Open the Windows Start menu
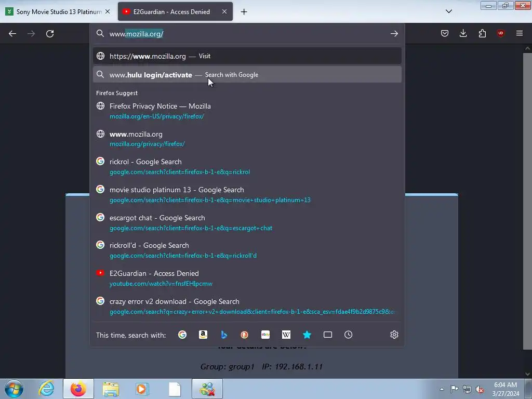The width and height of the screenshot is (532, 399). coord(14,389)
